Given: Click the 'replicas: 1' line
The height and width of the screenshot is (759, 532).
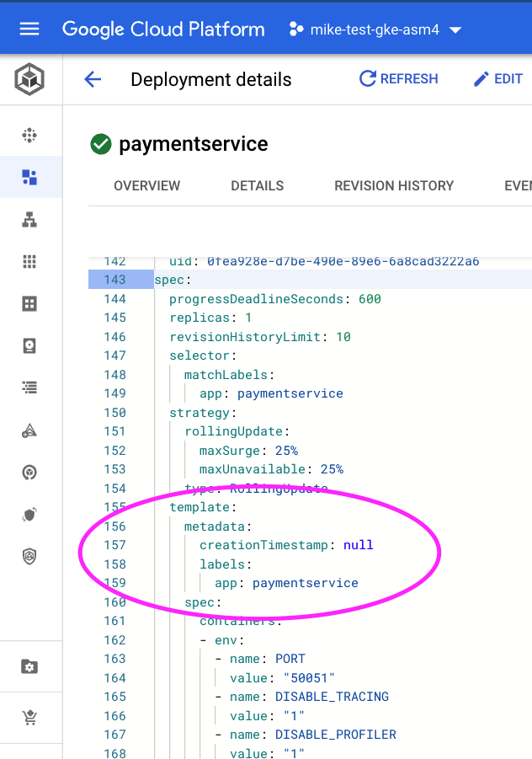Looking at the screenshot, I should pyautogui.click(x=210, y=318).
